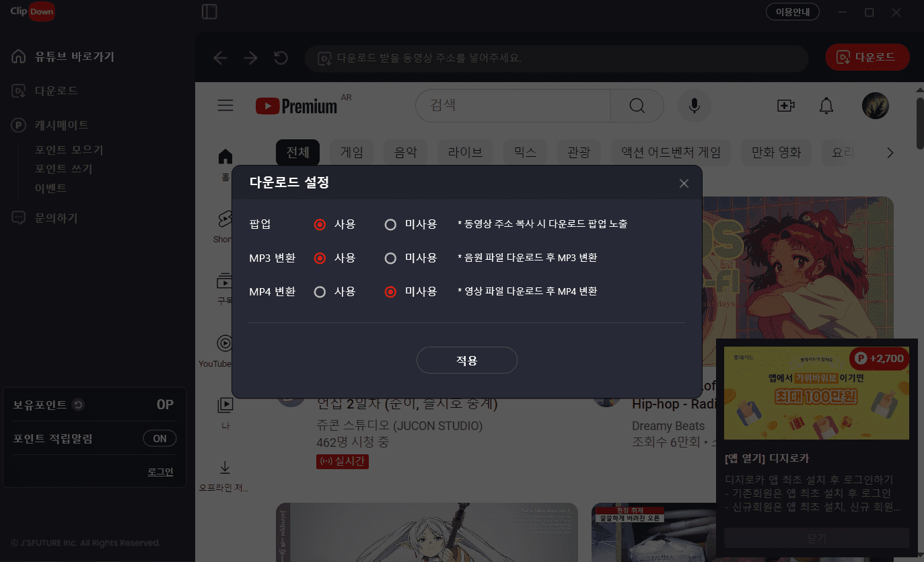Click the red 다운로드 button
The width and height of the screenshot is (924, 562).
pos(867,57)
